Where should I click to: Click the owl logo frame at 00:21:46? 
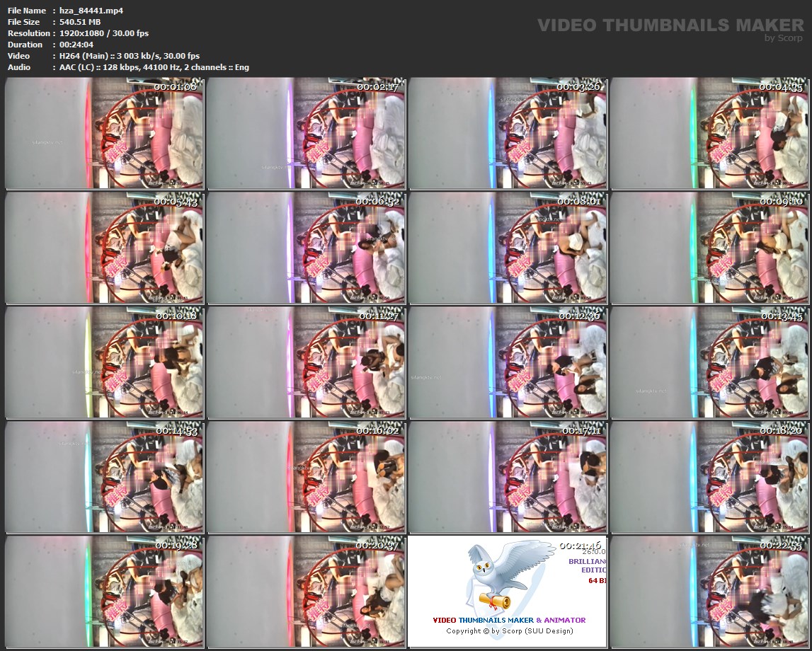coord(508,592)
